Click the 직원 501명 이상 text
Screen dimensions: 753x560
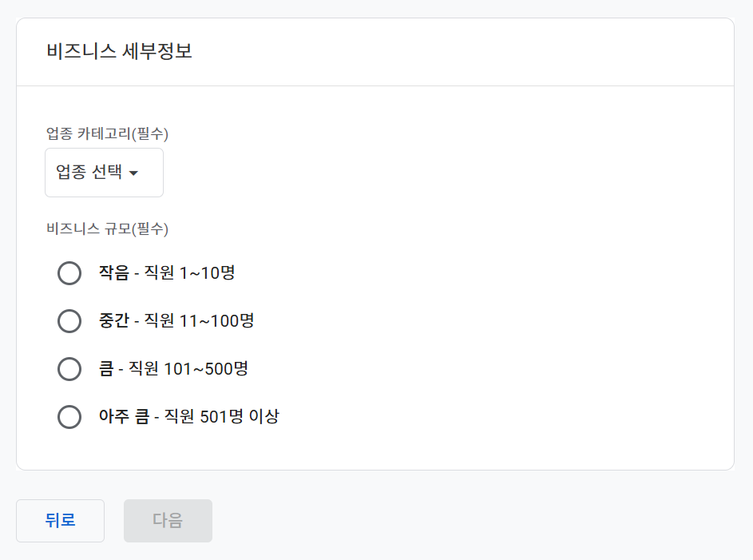tap(221, 417)
